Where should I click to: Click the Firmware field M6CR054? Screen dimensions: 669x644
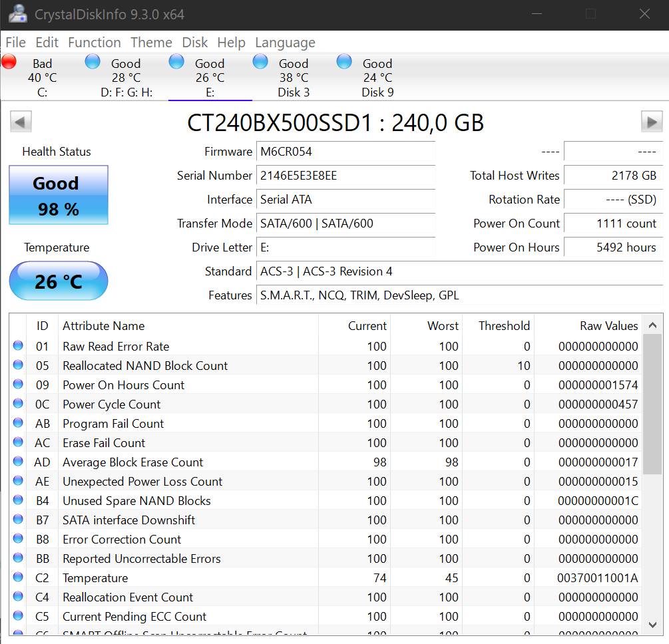pos(345,152)
